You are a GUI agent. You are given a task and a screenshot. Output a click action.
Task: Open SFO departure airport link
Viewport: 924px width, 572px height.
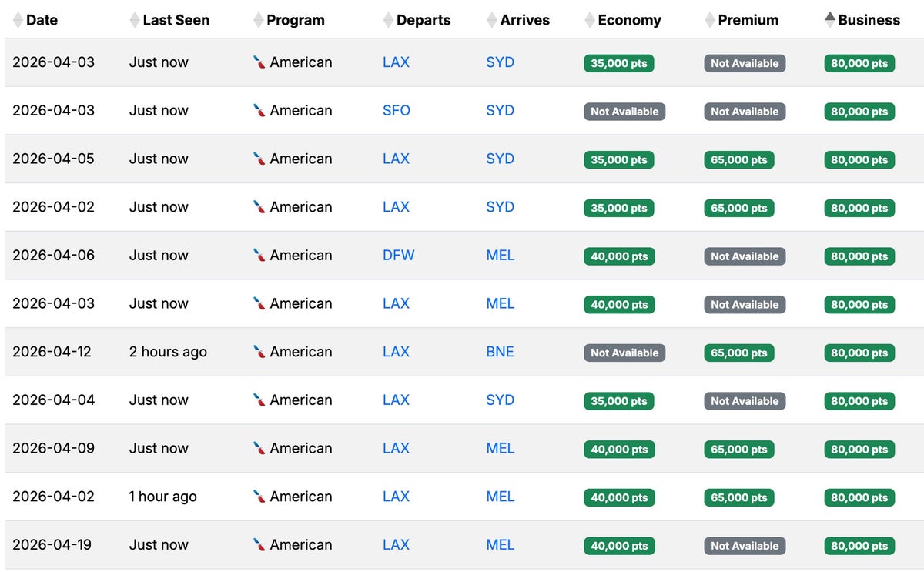(x=397, y=111)
